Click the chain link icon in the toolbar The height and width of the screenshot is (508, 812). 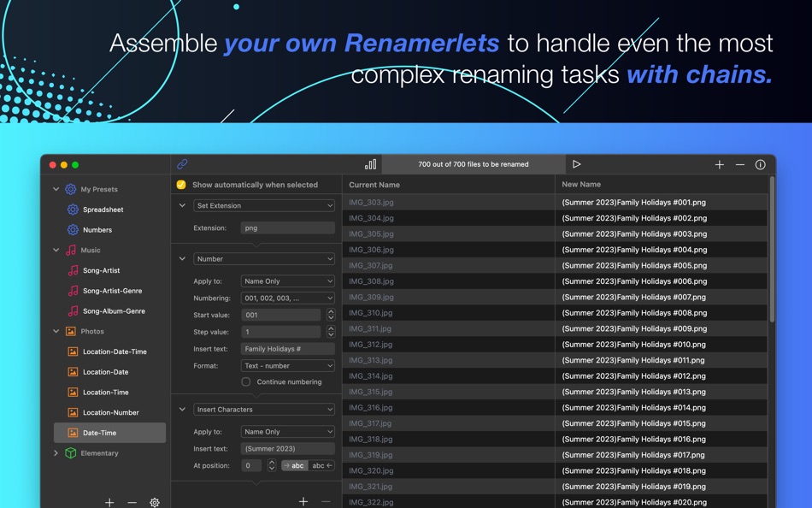pos(179,163)
